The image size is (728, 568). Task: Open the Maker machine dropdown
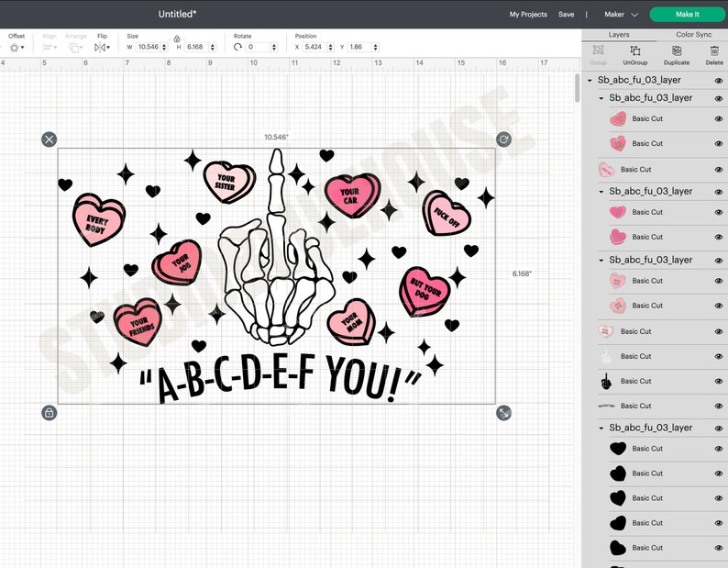pos(621,15)
